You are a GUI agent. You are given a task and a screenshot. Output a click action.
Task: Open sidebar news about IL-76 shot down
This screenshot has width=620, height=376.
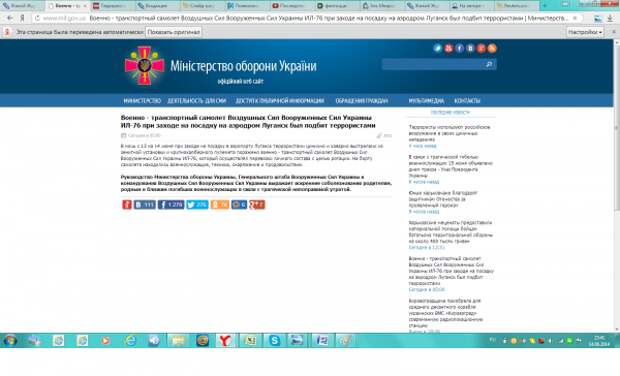click(x=451, y=271)
